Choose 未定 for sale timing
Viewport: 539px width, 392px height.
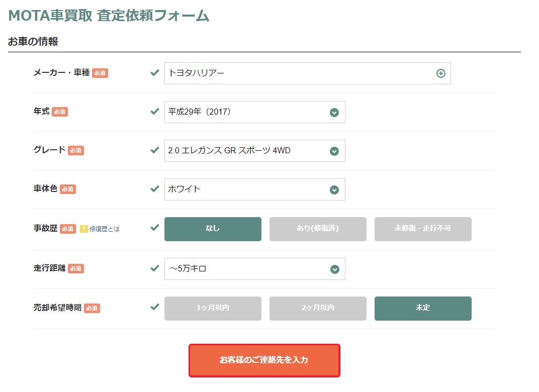(x=423, y=308)
